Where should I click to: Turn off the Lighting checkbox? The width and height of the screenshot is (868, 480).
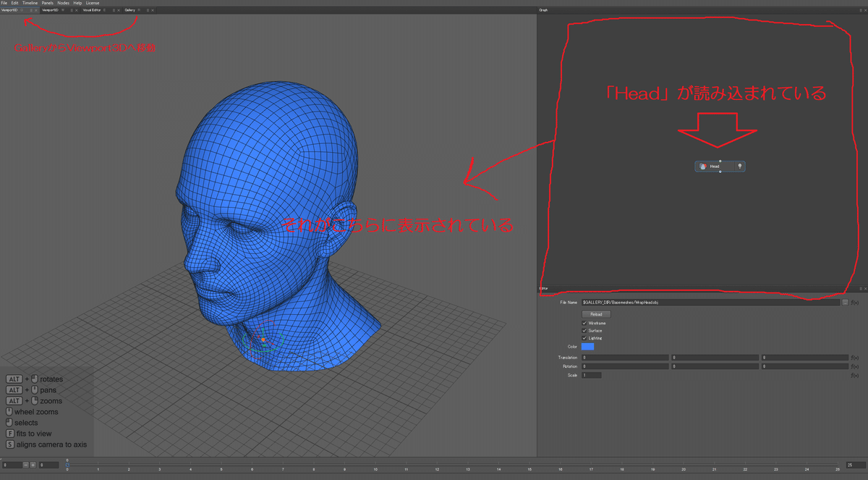pos(584,338)
